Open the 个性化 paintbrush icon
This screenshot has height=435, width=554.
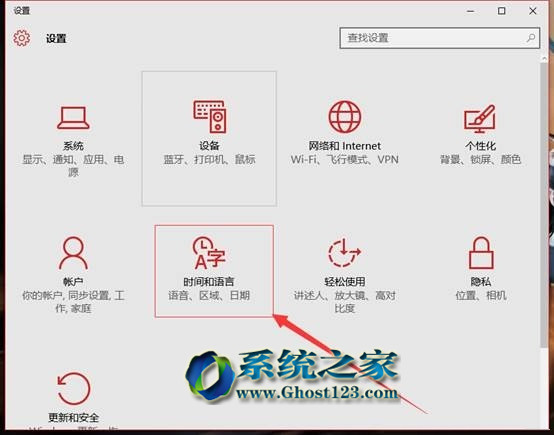point(480,118)
